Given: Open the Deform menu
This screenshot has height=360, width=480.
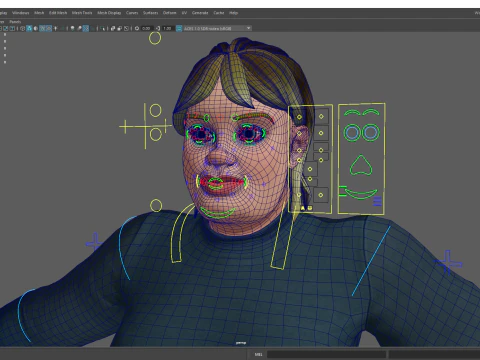Looking at the screenshot, I should pyautogui.click(x=169, y=13).
